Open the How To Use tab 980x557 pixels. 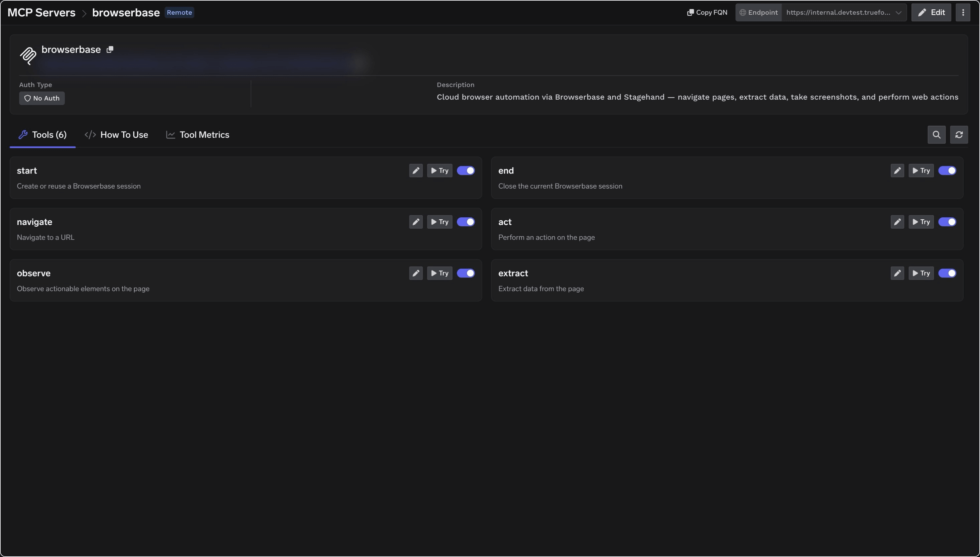click(116, 135)
